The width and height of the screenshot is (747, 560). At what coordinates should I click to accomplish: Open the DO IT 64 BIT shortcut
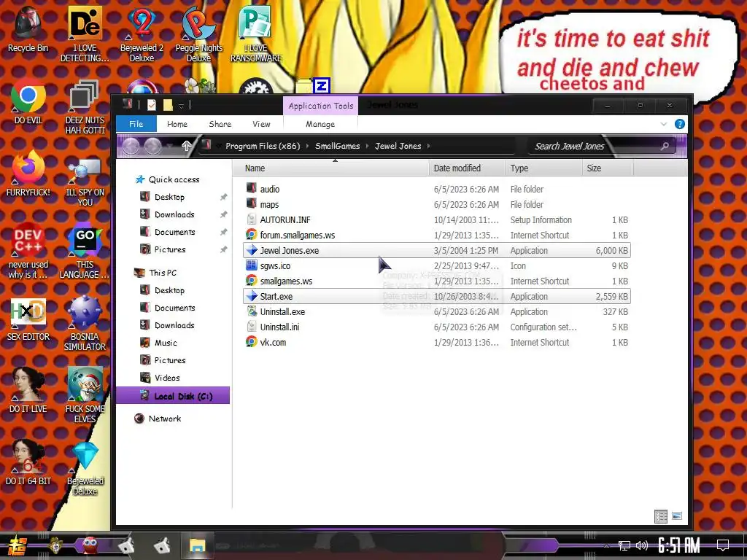click(28, 463)
